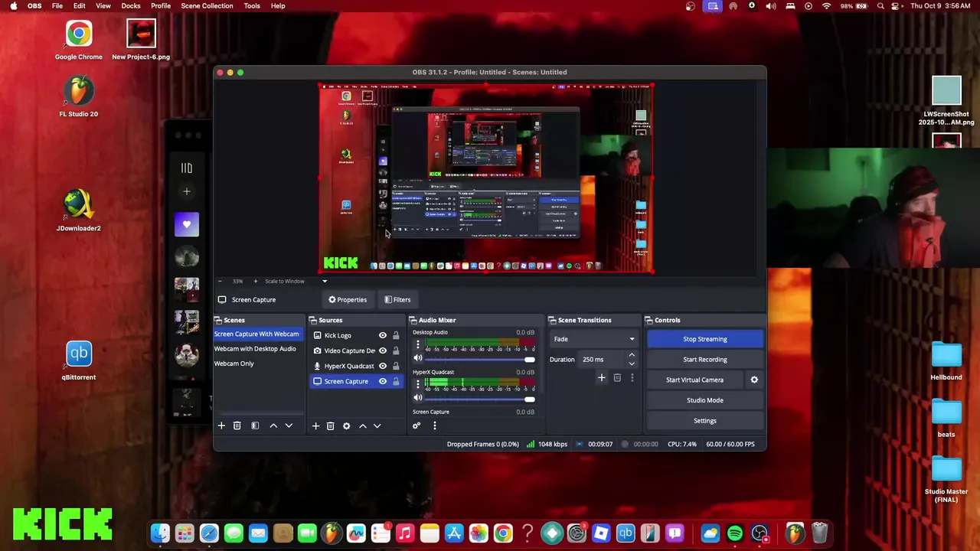Adjust HyperX Quadcast volume slider handle

point(530,399)
